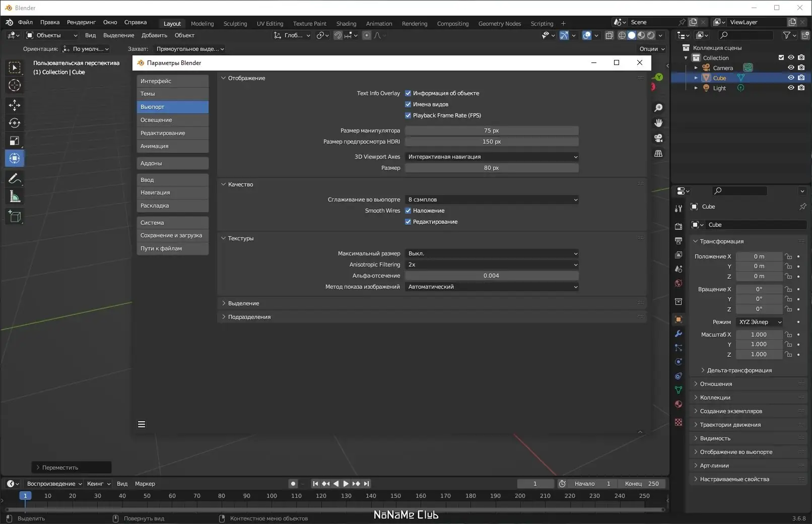Switch to the Shading workspace tab
812x524 pixels.
click(346, 24)
